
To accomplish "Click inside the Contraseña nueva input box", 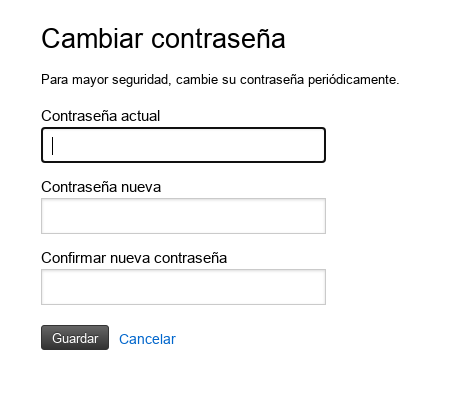I will [x=183, y=216].
